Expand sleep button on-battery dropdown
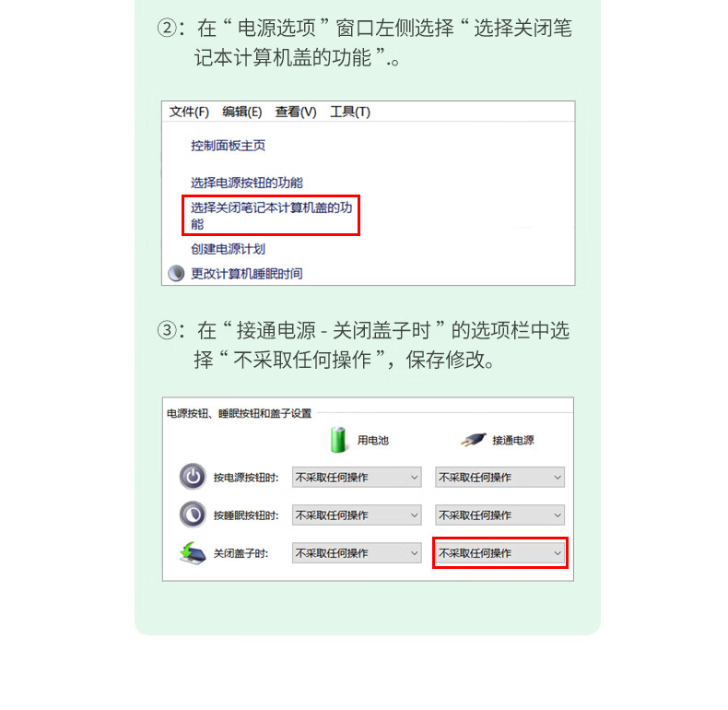728x710 pixels. [357, 515]
